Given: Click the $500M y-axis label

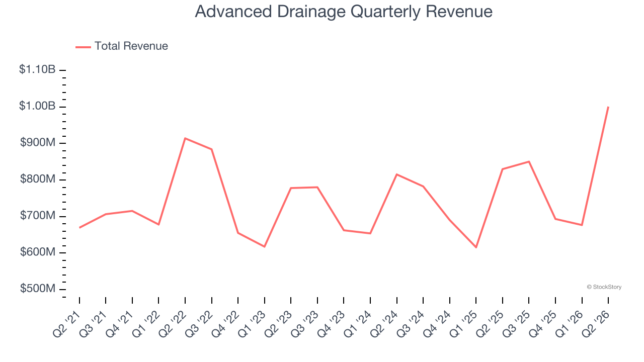Looking at the screenshot, I should 38,289.
